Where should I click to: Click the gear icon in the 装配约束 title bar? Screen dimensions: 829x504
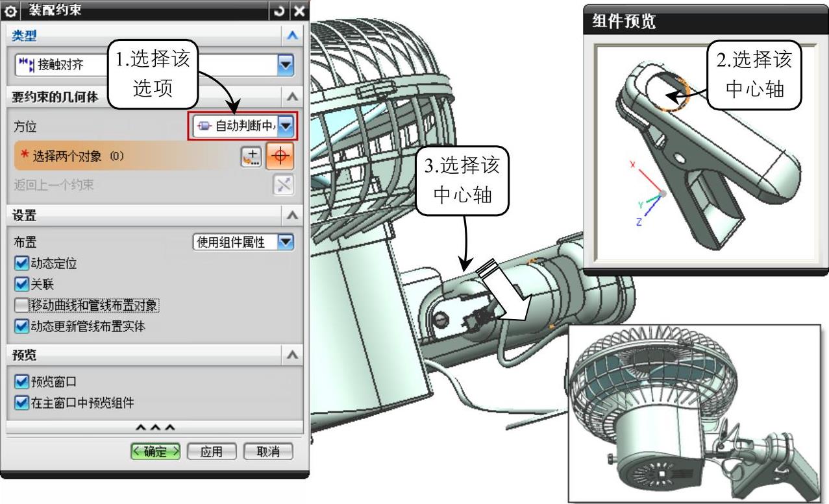(11, 11)
